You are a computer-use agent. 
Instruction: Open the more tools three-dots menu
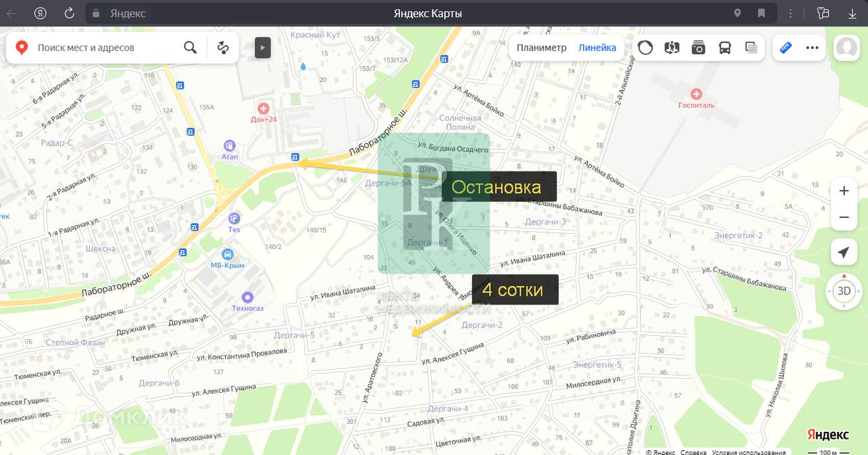pyautogui.click(x=812, y=47)
